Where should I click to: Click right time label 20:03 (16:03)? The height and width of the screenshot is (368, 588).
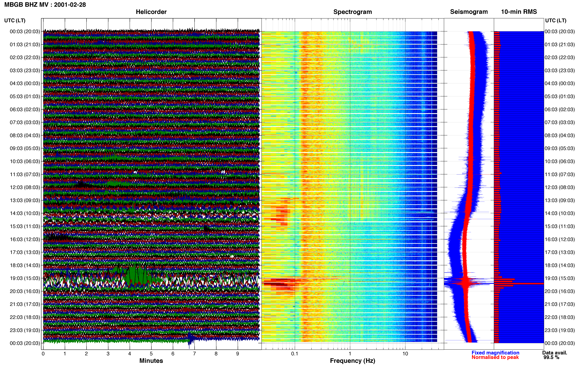560,291
